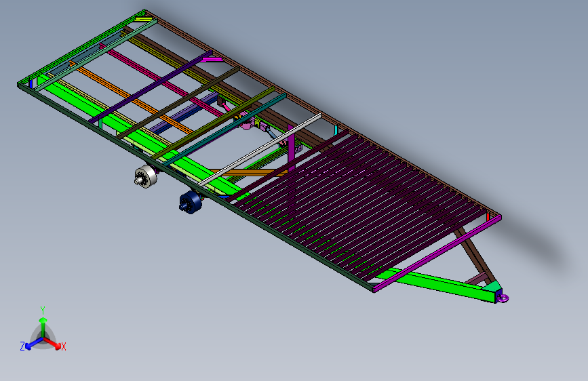The image size is (588, 381).
Task: Select the magenta front cross member
Action: point(437,254)
